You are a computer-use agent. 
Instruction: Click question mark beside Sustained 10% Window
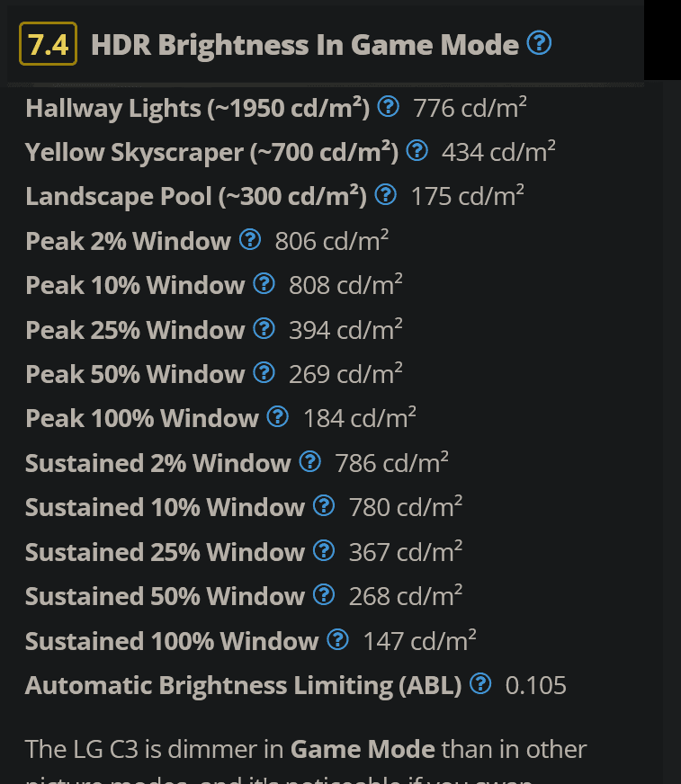click(x=324, y=506)
